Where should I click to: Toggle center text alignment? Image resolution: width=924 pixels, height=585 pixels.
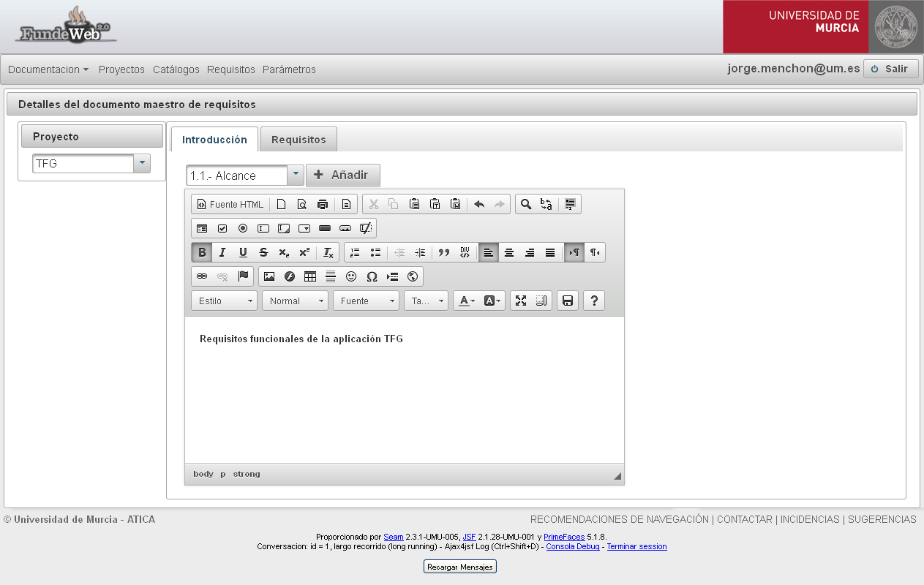509,252
